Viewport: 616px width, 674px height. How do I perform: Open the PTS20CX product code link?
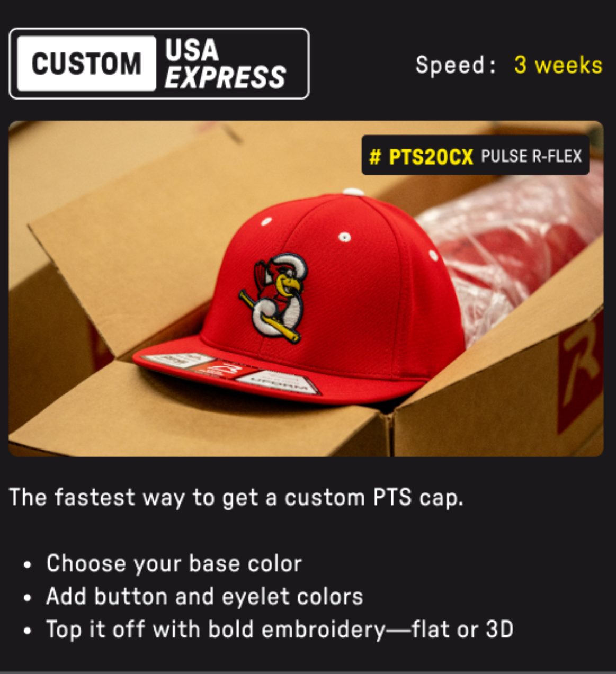[x=431, y=156]
